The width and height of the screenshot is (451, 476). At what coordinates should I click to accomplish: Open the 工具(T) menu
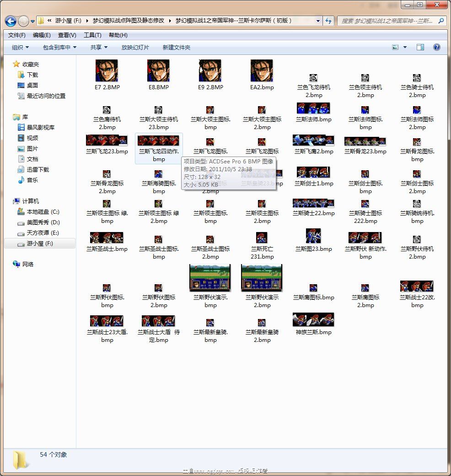click(92, 35)
